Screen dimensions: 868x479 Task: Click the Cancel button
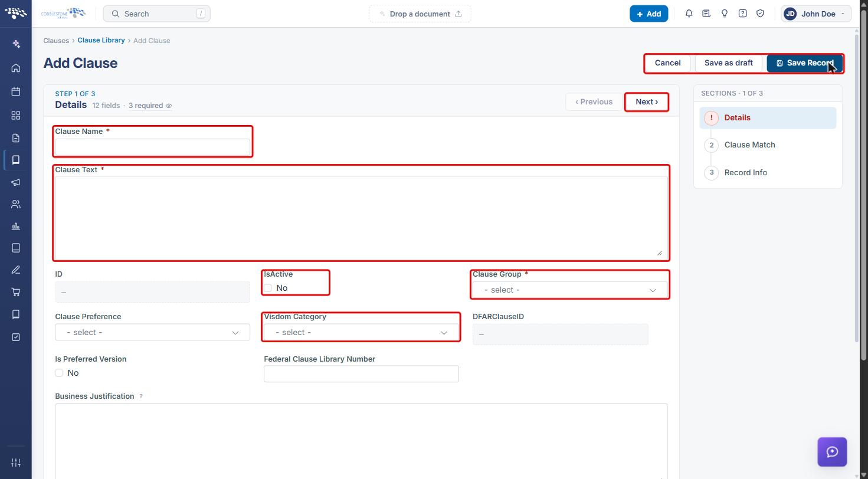point(667,63)
